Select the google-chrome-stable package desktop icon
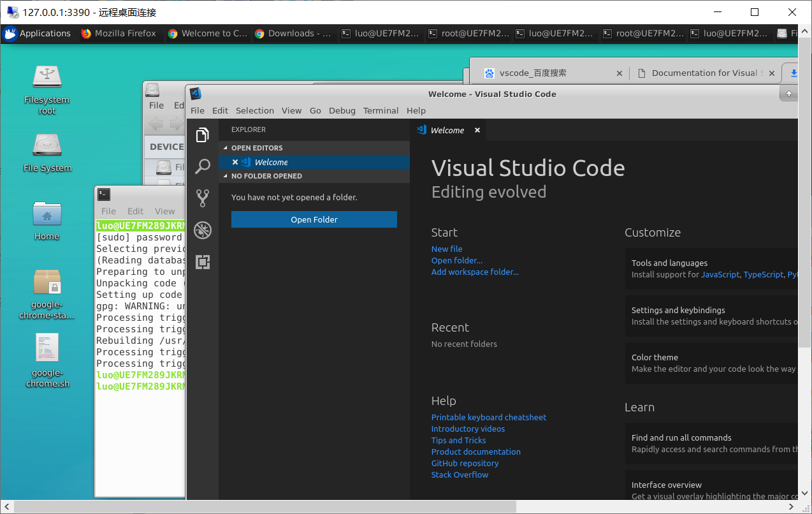The height and width of the screenshot is (514, 812). coord(47,294)
